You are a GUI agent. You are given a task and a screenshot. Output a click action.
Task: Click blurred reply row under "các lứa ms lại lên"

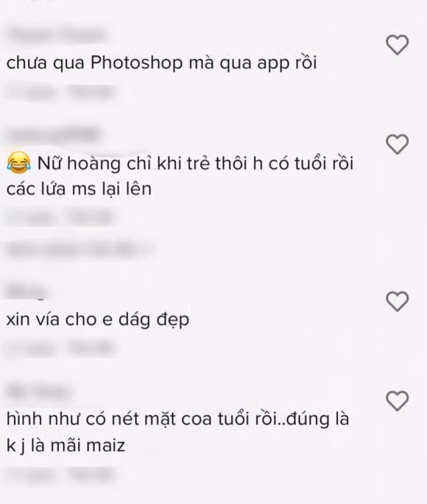pos(60,218)
